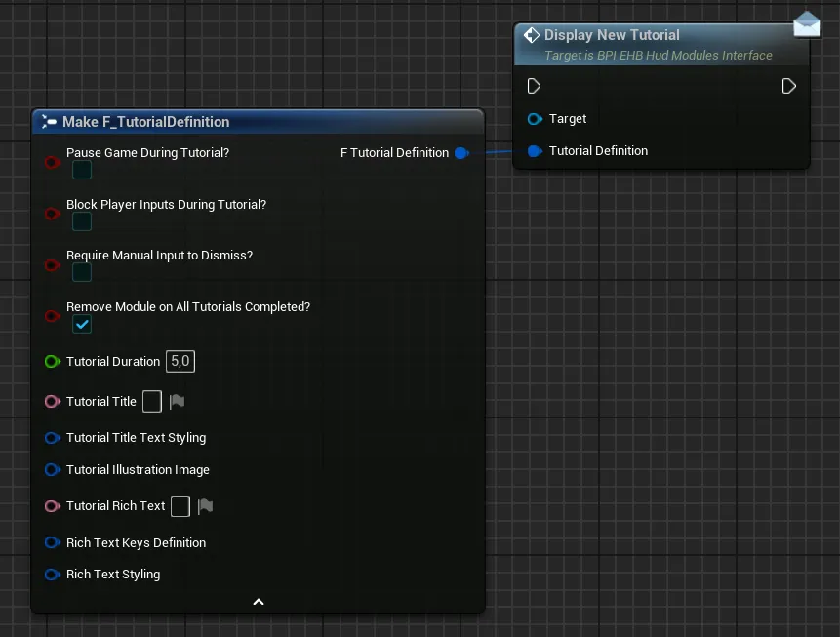
Task: Click the input execution pin of Display New Tutorial
Action: click(x=534, y=86)
